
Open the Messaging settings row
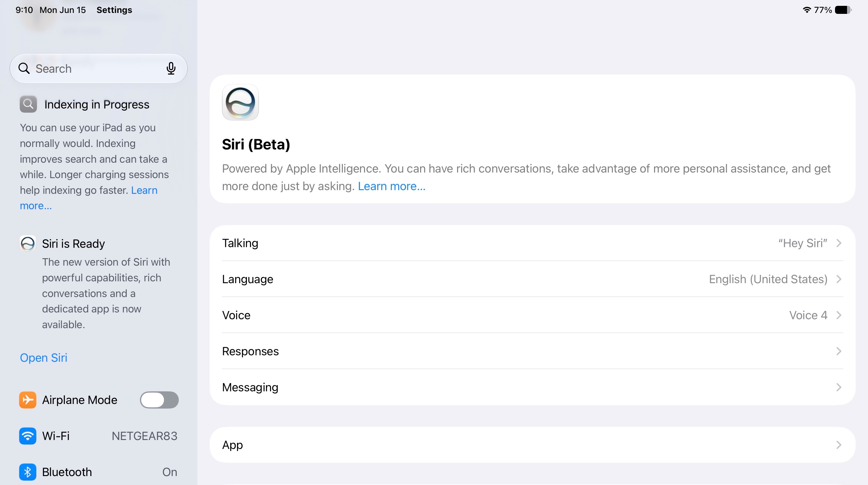(532, 387)
